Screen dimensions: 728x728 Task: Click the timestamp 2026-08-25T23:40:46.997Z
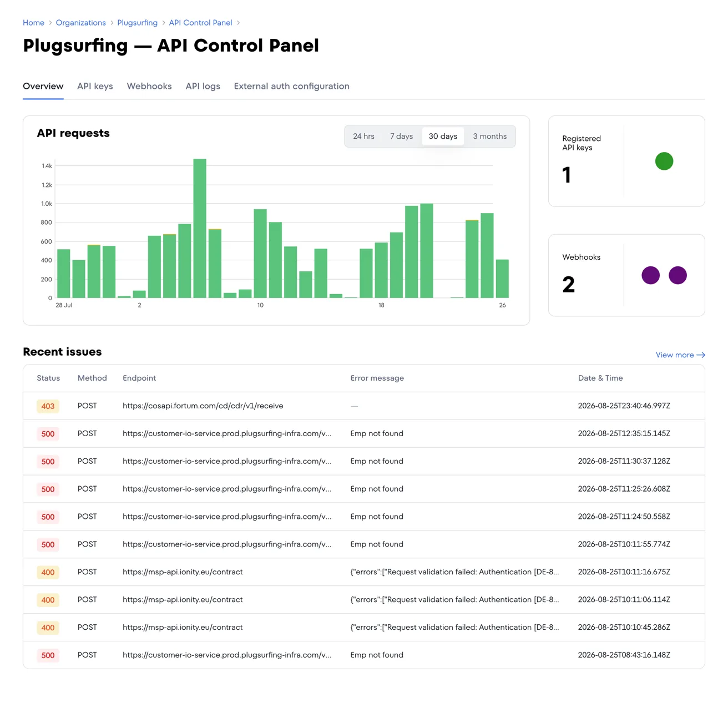coord(624,406)
